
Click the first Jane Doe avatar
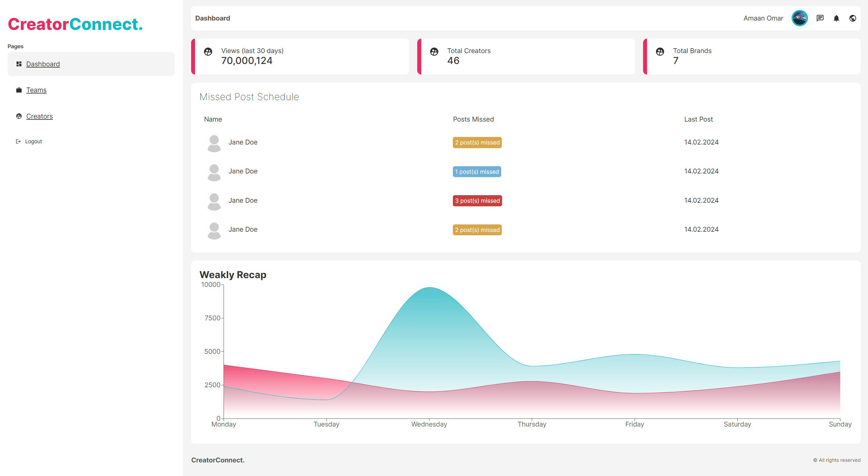tap(214, 143)
